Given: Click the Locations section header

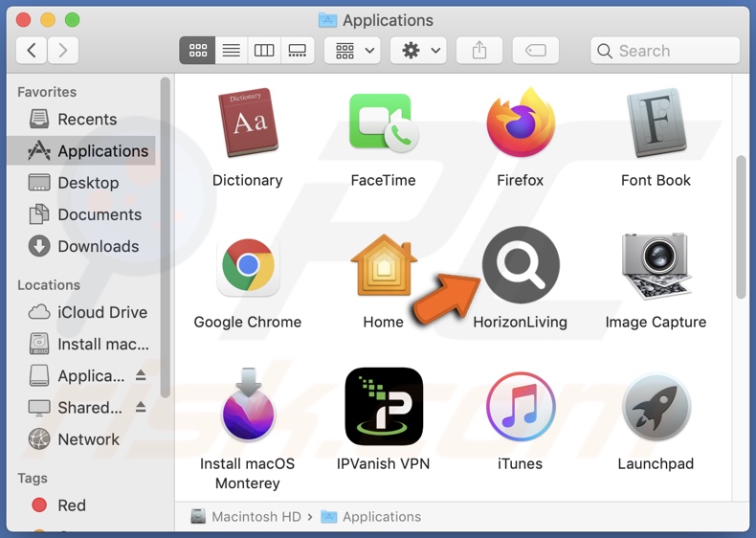Looking at the screenshot, I should (49, 285).
